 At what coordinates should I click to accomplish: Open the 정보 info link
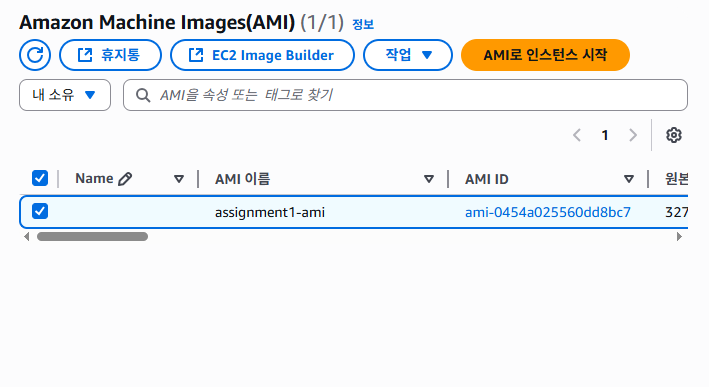pos(363,24)
